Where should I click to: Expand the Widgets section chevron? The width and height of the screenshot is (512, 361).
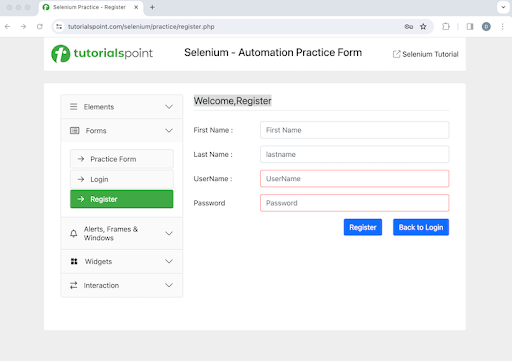point(169,261)
